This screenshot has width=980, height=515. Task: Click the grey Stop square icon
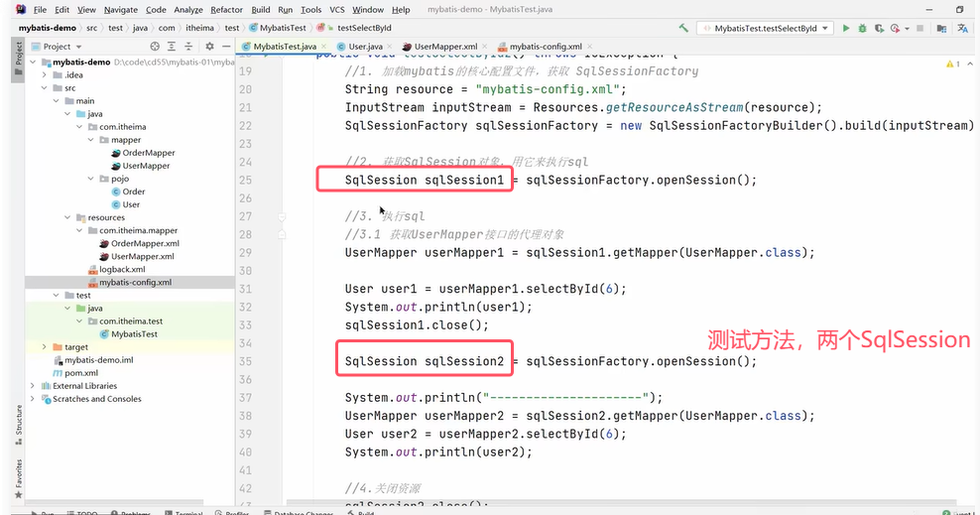tap(920, 28)
